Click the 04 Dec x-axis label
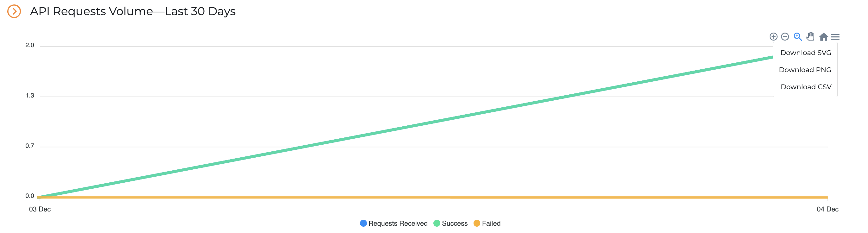The height and width of the screenshot is (233, 868). click(827, 209)
